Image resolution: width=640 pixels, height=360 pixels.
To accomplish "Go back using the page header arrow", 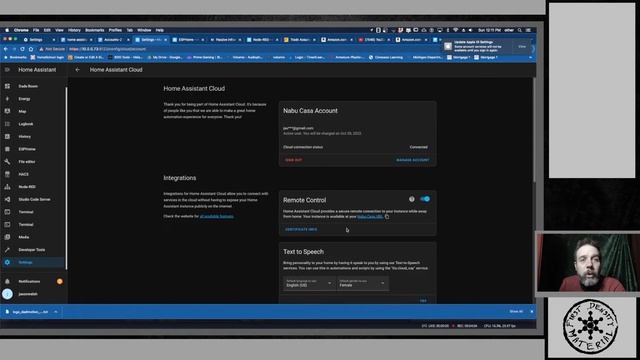I will pyautogui.click(x=78, y=70).
